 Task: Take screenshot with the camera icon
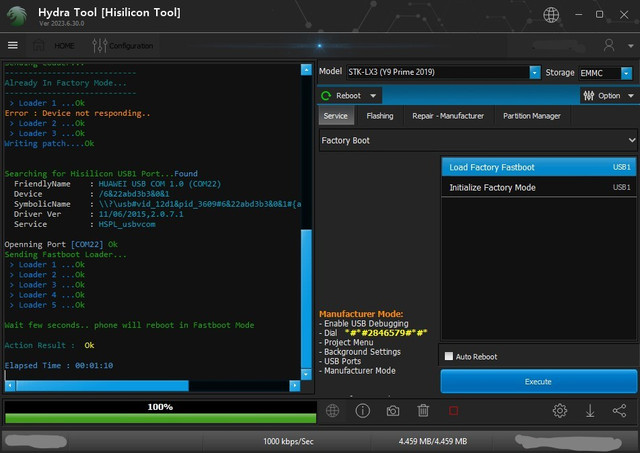pyautogui.click(x=393, y=411)
